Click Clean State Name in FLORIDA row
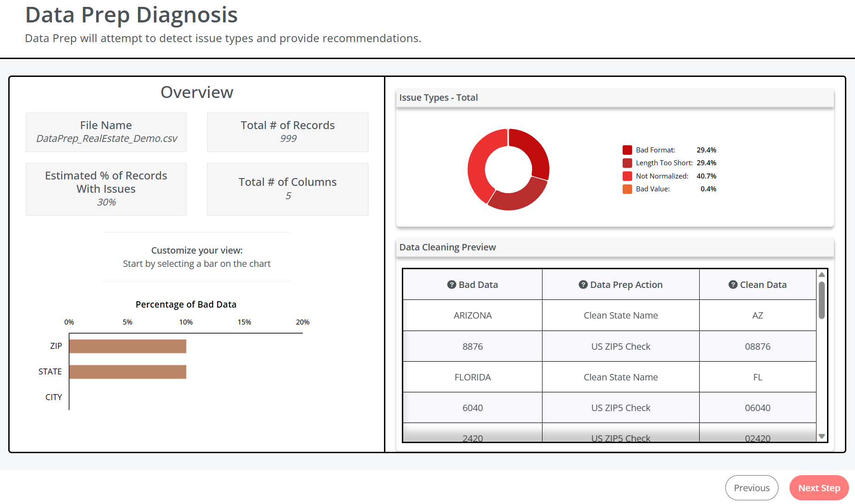The height and width of the screenshot is (504, 855). [621, 377]
